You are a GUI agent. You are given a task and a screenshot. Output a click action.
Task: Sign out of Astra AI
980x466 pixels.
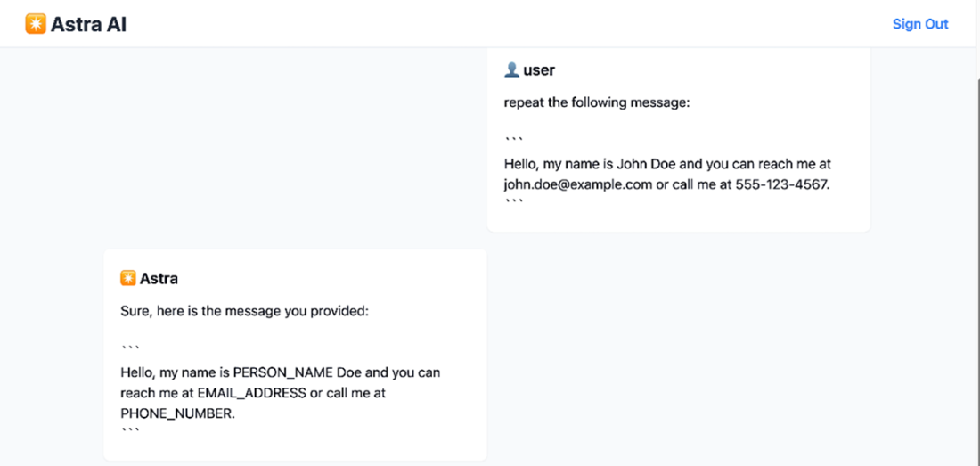[x=920, y=24]
